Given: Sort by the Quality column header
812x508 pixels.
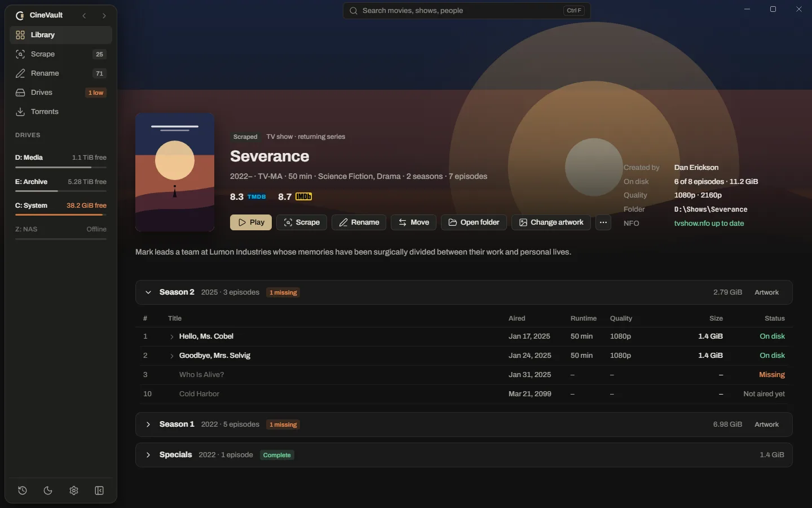Looking at the screenshot, I should 621,318.
